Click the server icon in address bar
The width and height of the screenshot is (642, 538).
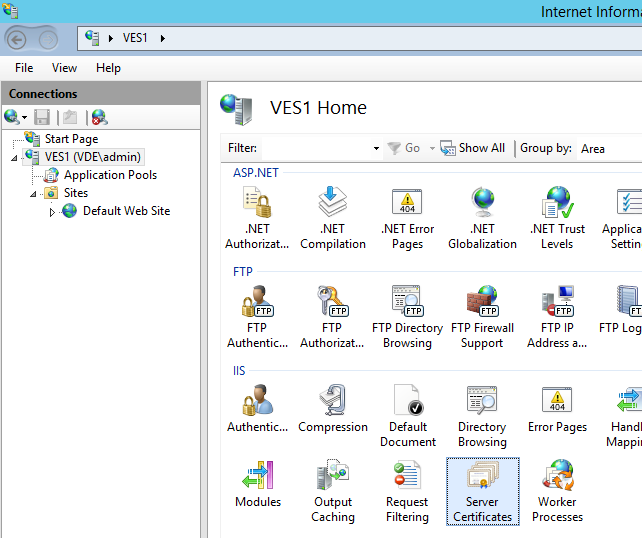pyautogui.click(x=92, y=38)
